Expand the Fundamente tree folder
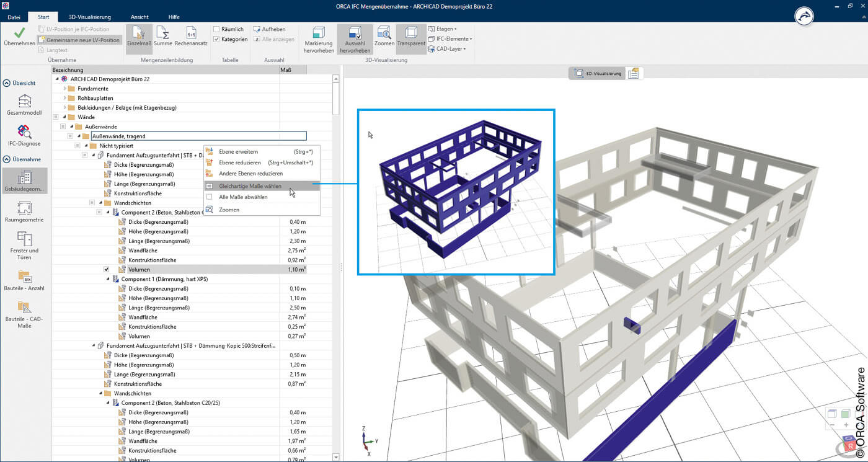The height and width of the screenshot is (462, 868). [65, 89]
